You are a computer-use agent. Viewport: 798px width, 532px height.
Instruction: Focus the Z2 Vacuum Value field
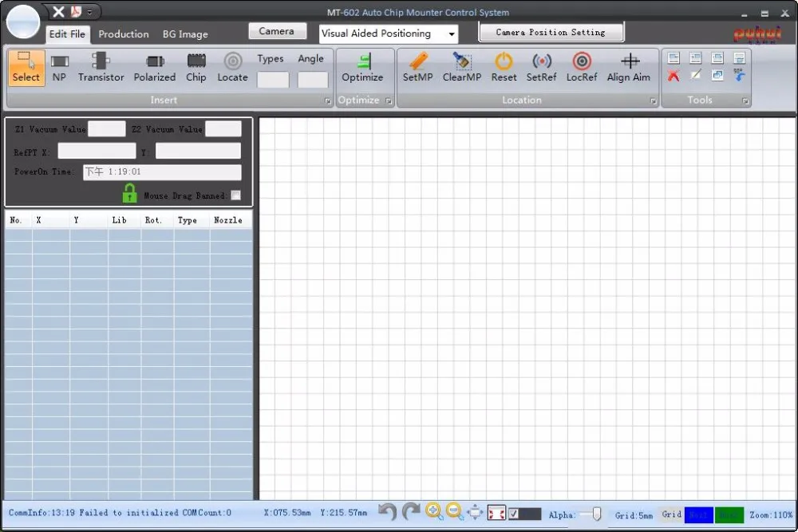223,128
